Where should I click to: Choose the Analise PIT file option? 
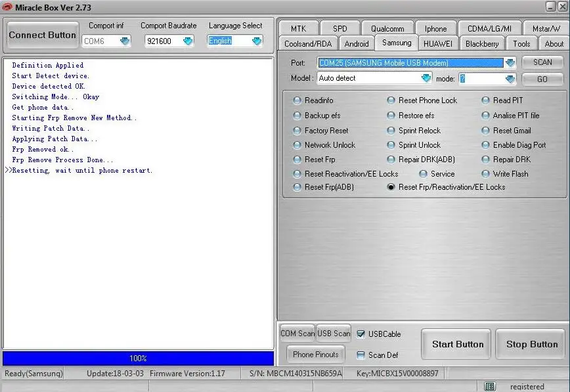pos(485,116)
